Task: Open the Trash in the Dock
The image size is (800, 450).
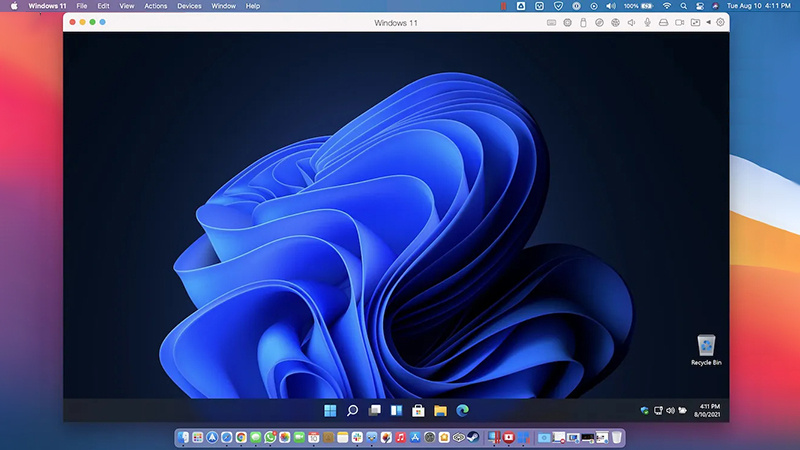Action: pos(616,437)
